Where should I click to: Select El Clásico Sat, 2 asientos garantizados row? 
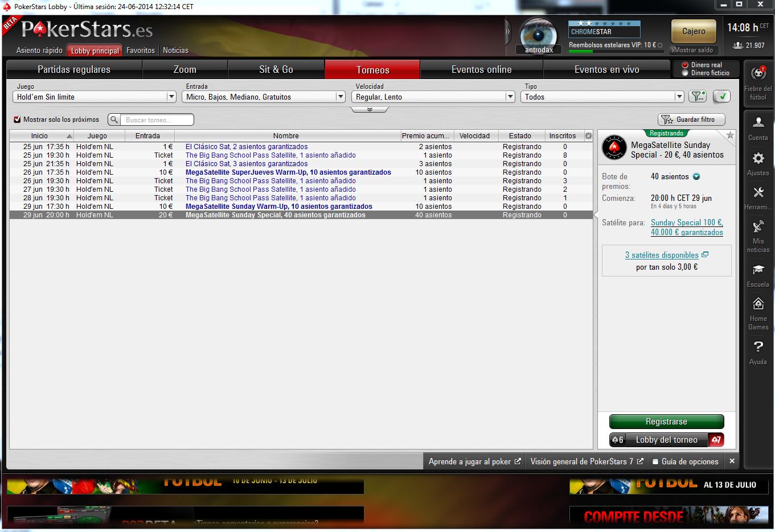(301, 147)
